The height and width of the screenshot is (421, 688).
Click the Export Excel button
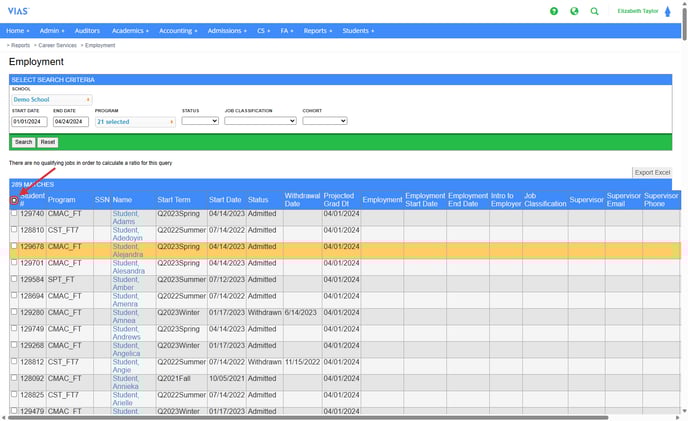652,173
